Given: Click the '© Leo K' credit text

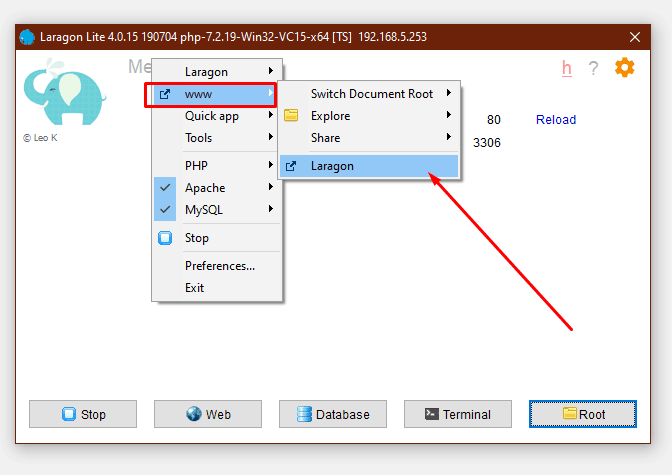Looking at the screenshot, I should (x=40, y=138).
